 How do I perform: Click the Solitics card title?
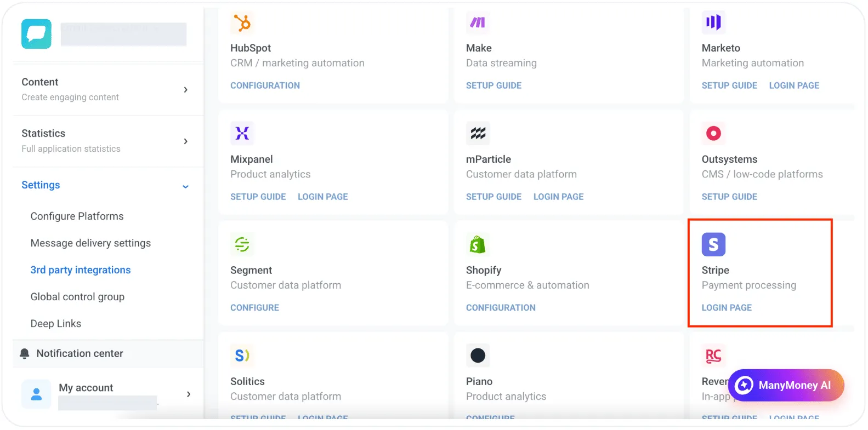247,382
